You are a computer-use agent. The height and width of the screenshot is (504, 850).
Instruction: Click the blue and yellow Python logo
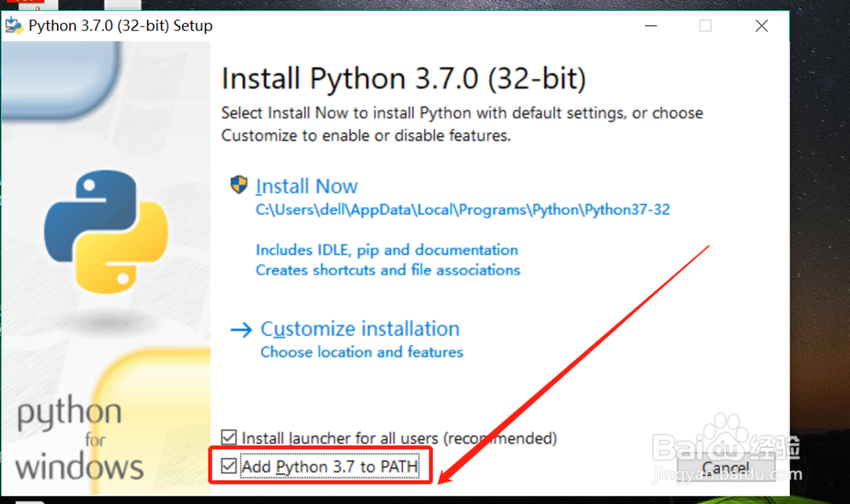[x=106, y=231]
